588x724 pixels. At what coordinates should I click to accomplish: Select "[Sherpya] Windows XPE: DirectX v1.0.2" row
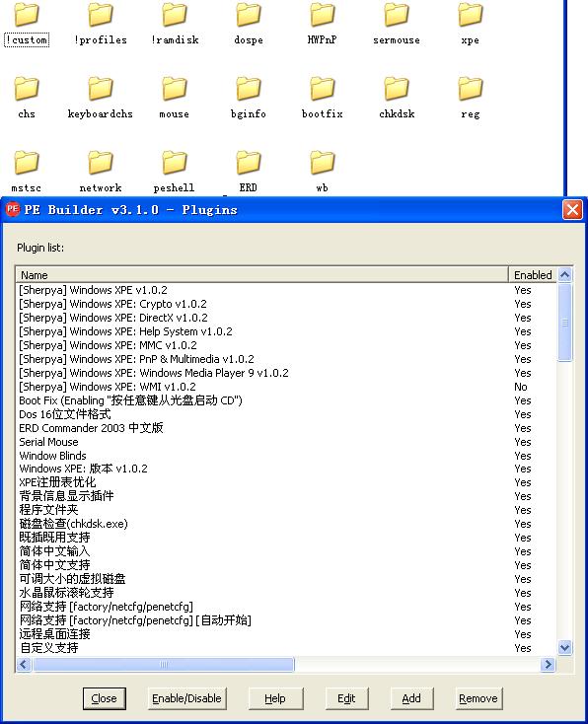click(286, 318)
